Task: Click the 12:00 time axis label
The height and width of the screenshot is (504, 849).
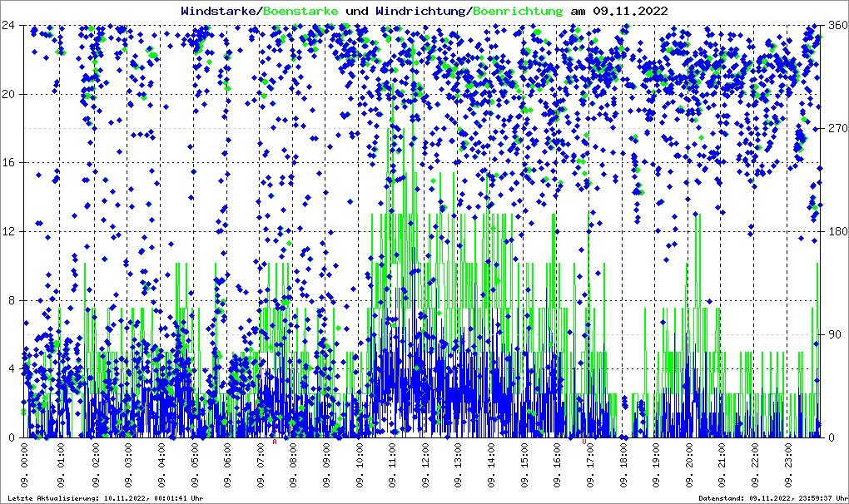Action: click(425, 466)
